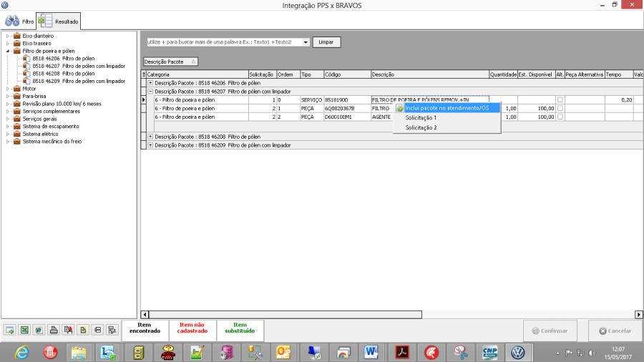Image resolution: width=644 pixels, height=362 pixels.
Task: Click the horizontal scrollbar left arrow
Action: [x=145, y=314]
